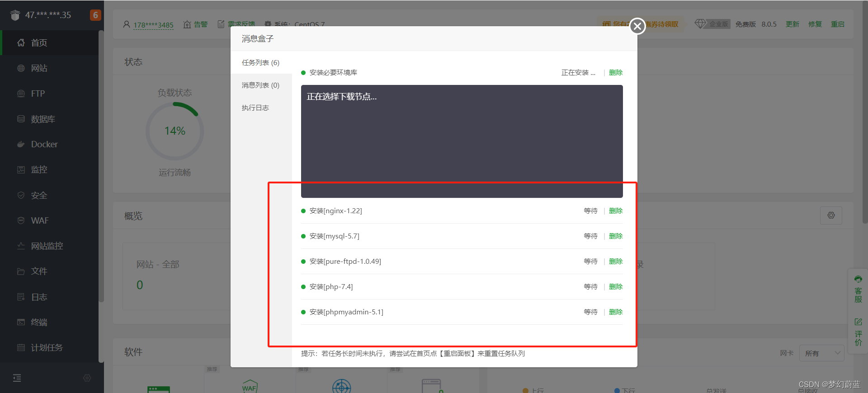
Task: Open the FTP sidebar item
Action: pos(49,94)
